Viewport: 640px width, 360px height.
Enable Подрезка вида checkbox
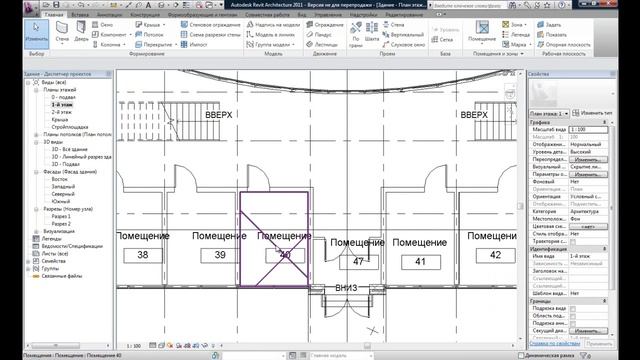click(x=573, y=309)
